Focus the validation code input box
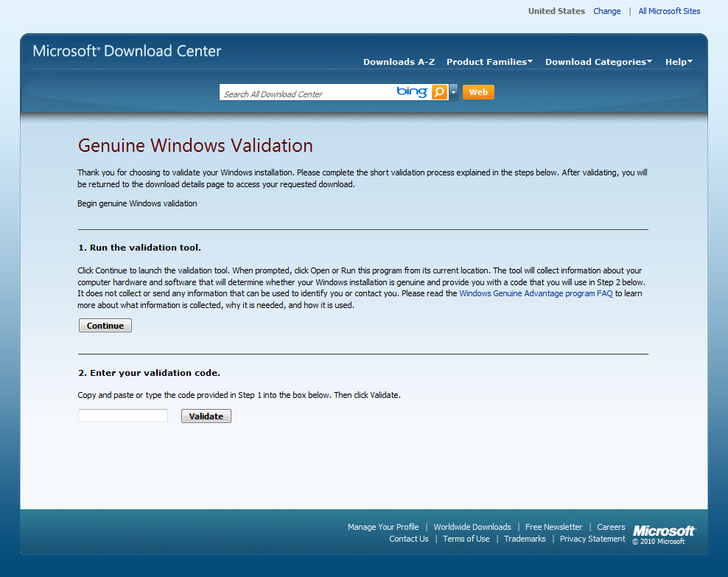Image resolution: width=728 pixels, height=577 pixels. [x=123, y=416]
